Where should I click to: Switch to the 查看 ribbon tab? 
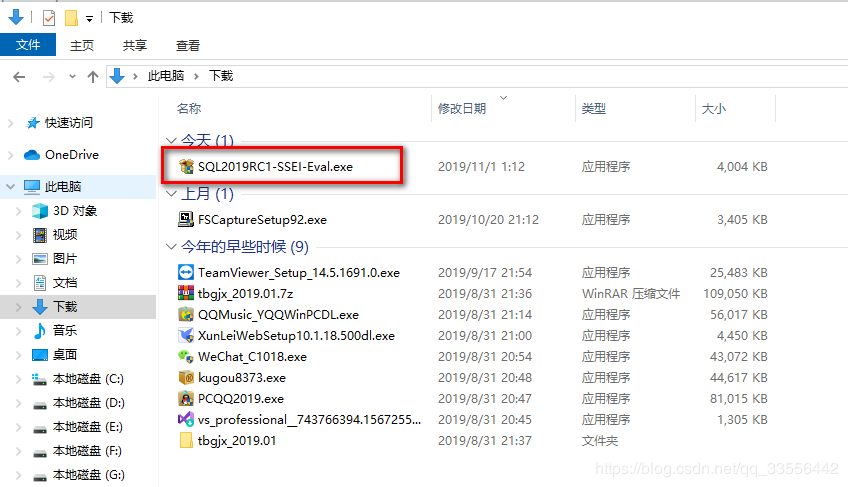(x=188, y=45)
